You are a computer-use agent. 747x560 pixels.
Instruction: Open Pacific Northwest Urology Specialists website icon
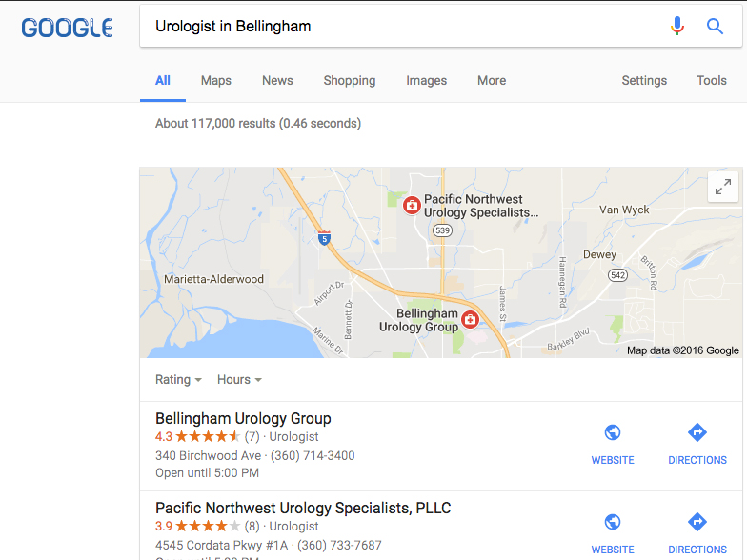613,522
